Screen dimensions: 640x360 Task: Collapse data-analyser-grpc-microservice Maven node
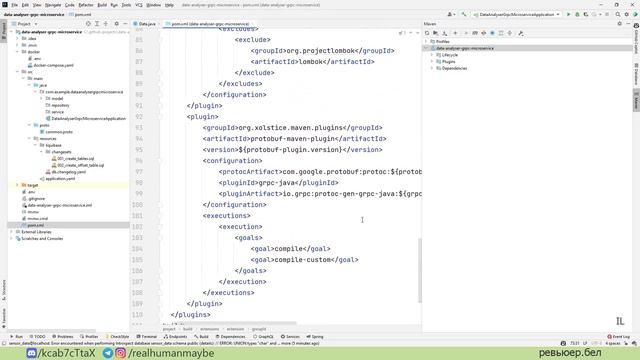[426, 48]
